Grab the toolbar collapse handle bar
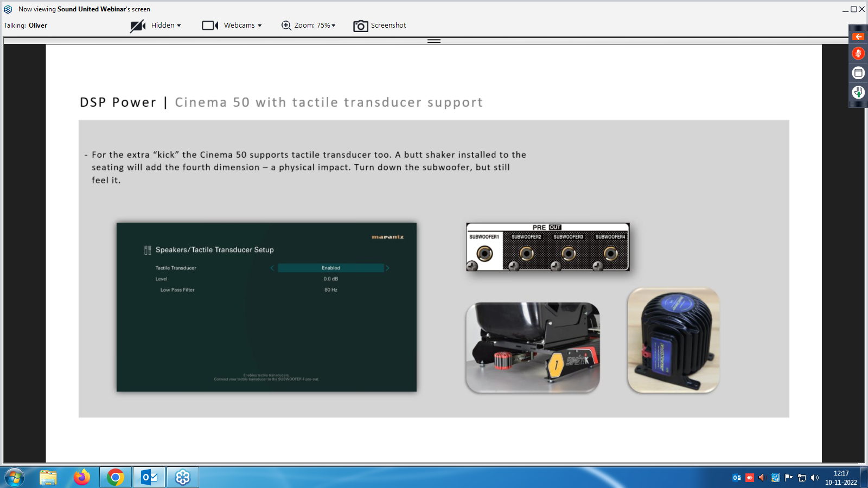Image resolution: width=868 pixels, height=488 pixels. (x=434, y=41)
